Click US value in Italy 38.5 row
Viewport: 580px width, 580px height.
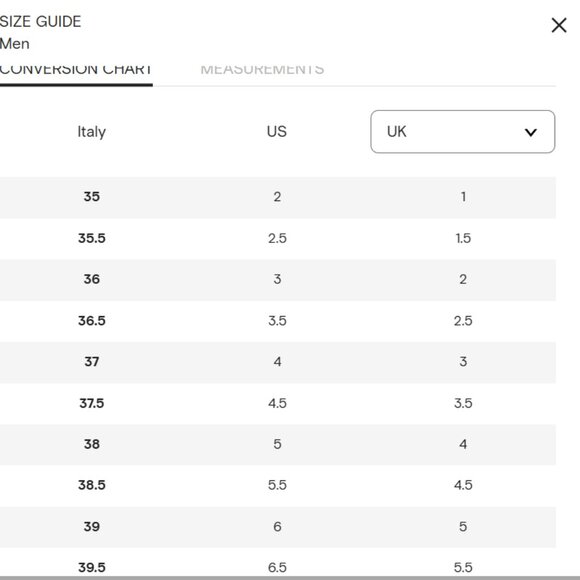pos(277,485)
